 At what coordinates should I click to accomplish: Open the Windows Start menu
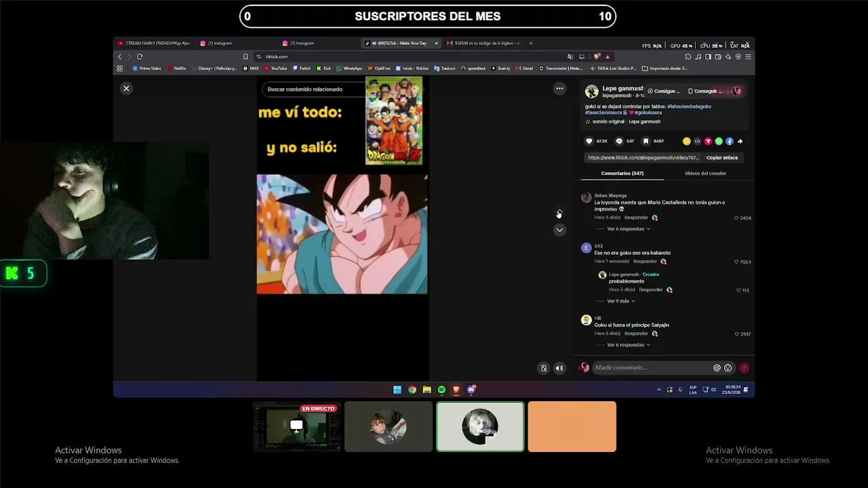(x=397, y=390)
